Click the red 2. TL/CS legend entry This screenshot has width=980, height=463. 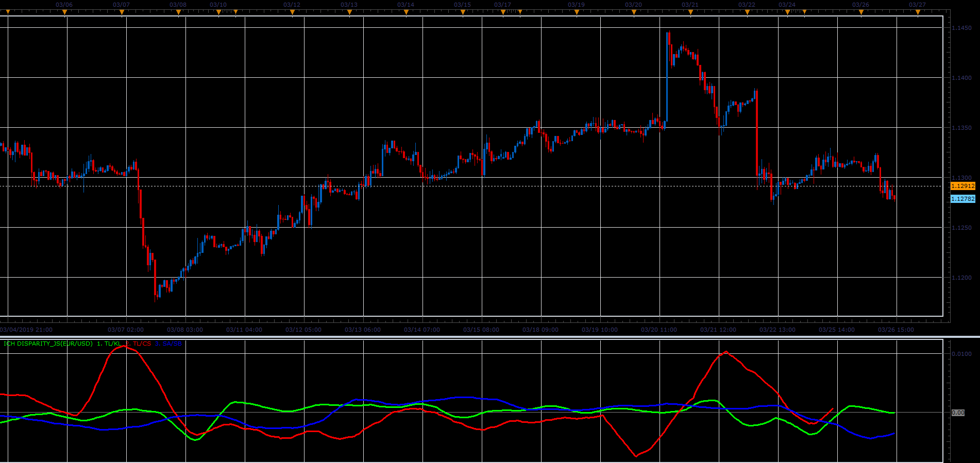pos(139,344)
